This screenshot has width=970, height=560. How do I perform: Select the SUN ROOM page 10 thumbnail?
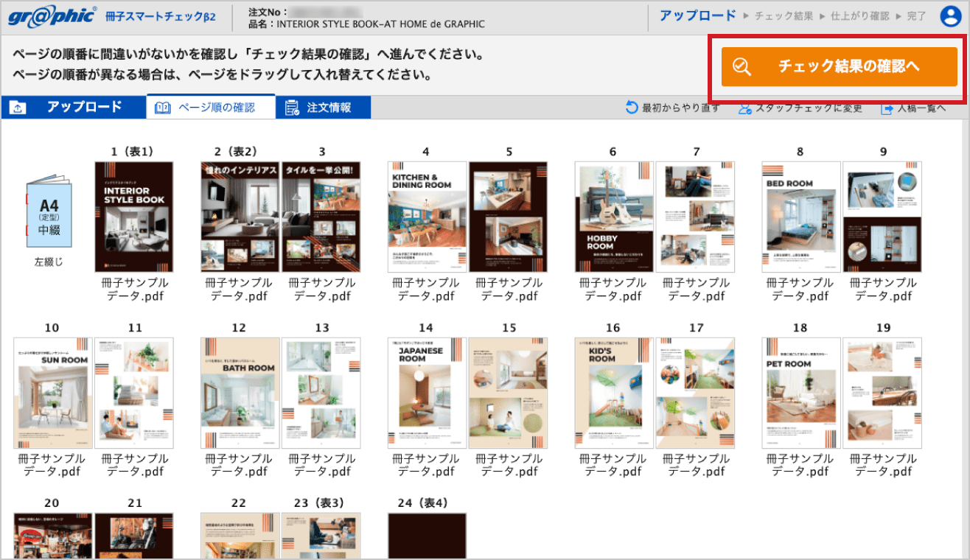point(53,393)
